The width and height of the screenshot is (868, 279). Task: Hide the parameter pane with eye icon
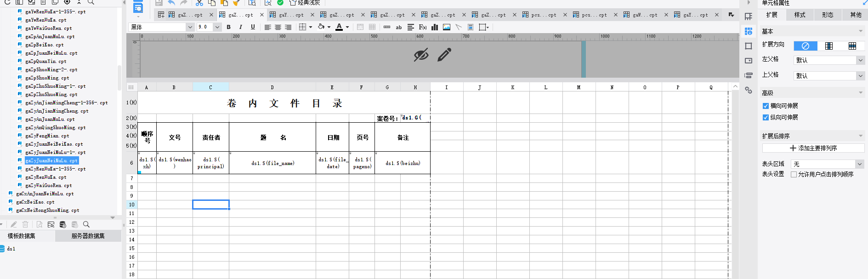pyautogui.click(x=421, y=55)
